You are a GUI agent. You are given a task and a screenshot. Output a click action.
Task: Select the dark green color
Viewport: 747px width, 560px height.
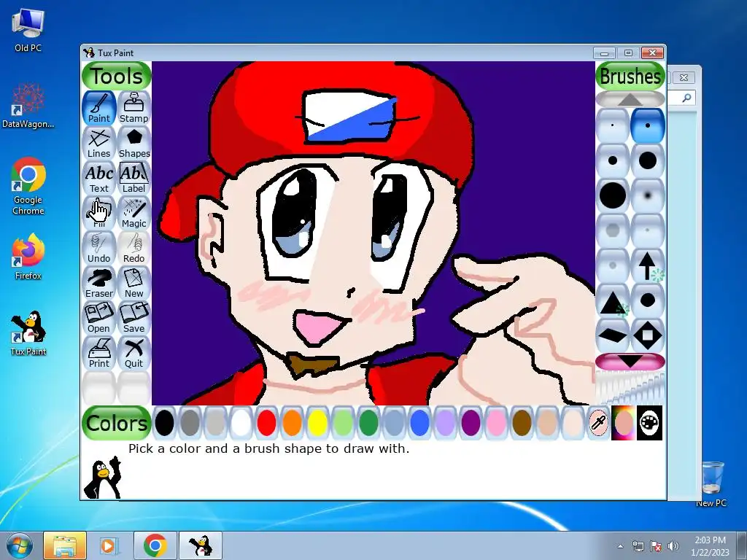coord(368,423)
